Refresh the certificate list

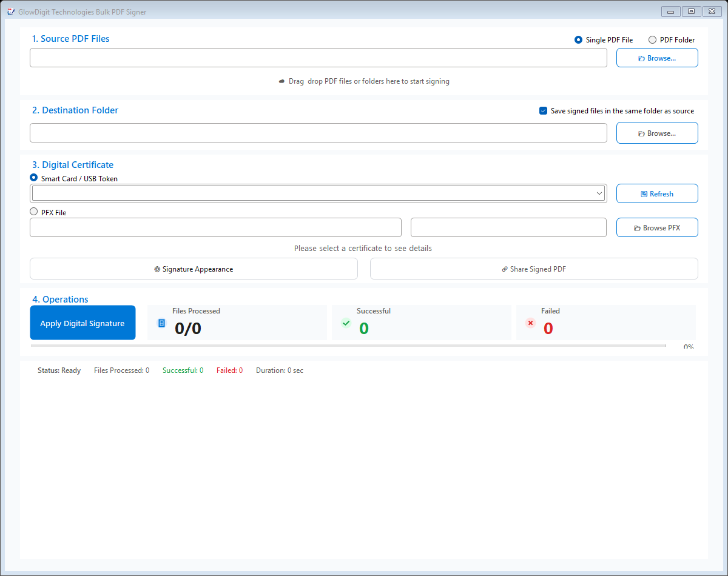click(657, 193)
